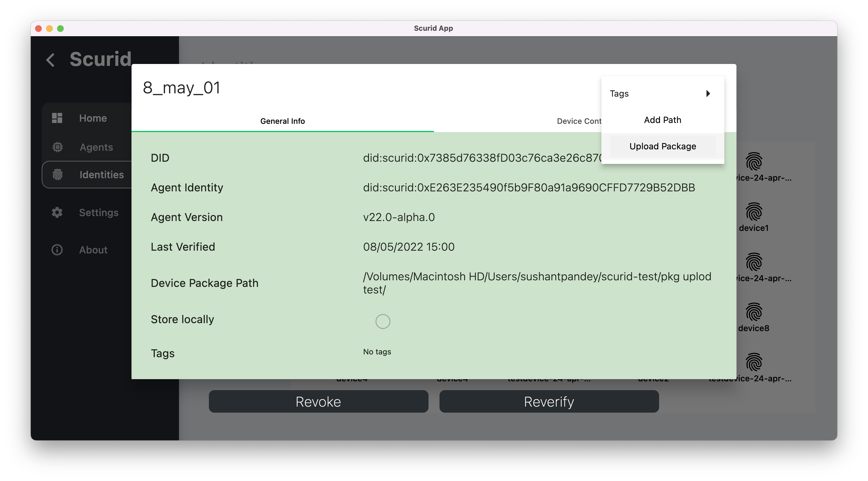Expand the Tags submenu arrow
The height and width of the screenshot is (481, 868).
coord(708,93)
